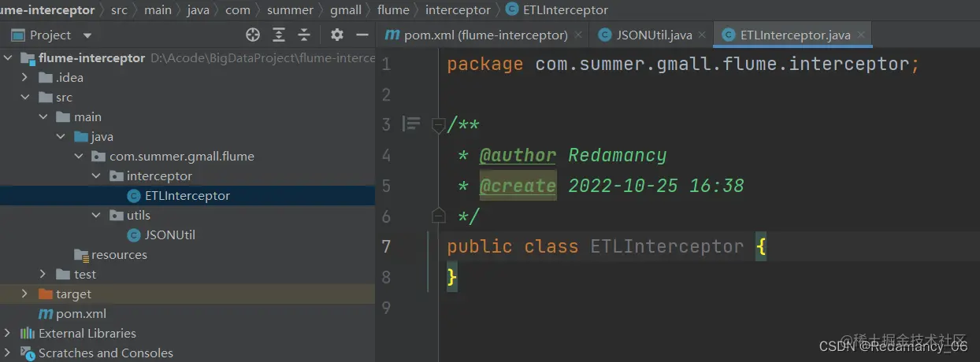
Task: Click the Scratches and Consoles icon
Action: [28, 353]
